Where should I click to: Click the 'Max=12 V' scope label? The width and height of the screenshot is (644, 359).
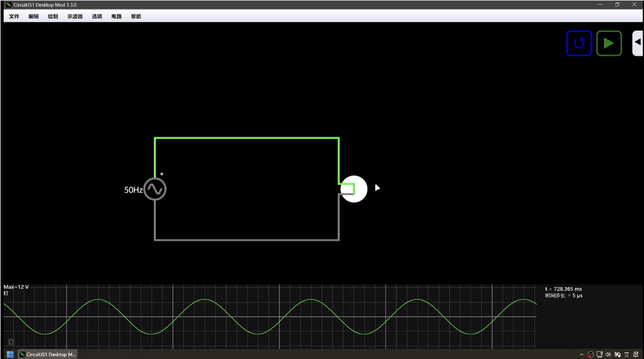pos(16,286)
